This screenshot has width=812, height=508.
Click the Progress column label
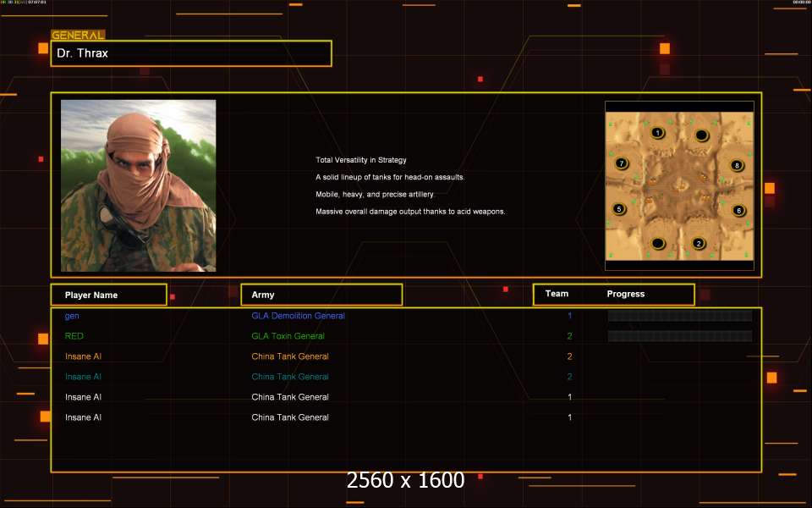626,294
